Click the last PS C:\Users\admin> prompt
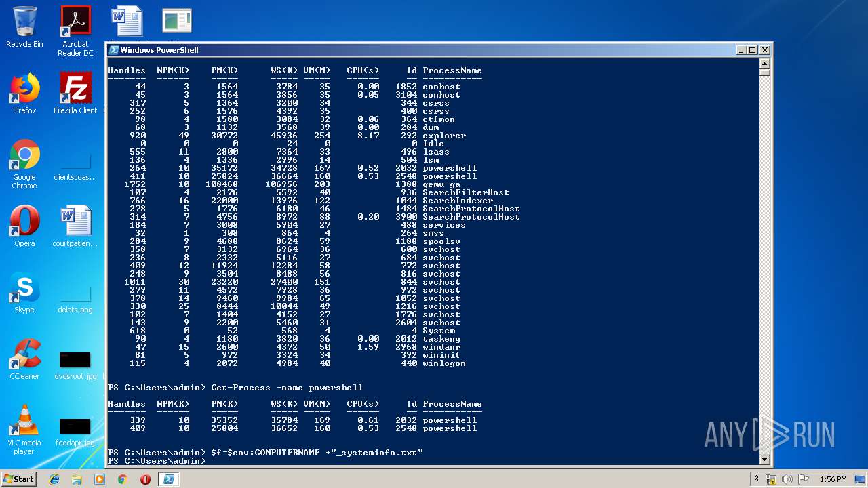Screen dimensions: 868x488 pos(157,461)
